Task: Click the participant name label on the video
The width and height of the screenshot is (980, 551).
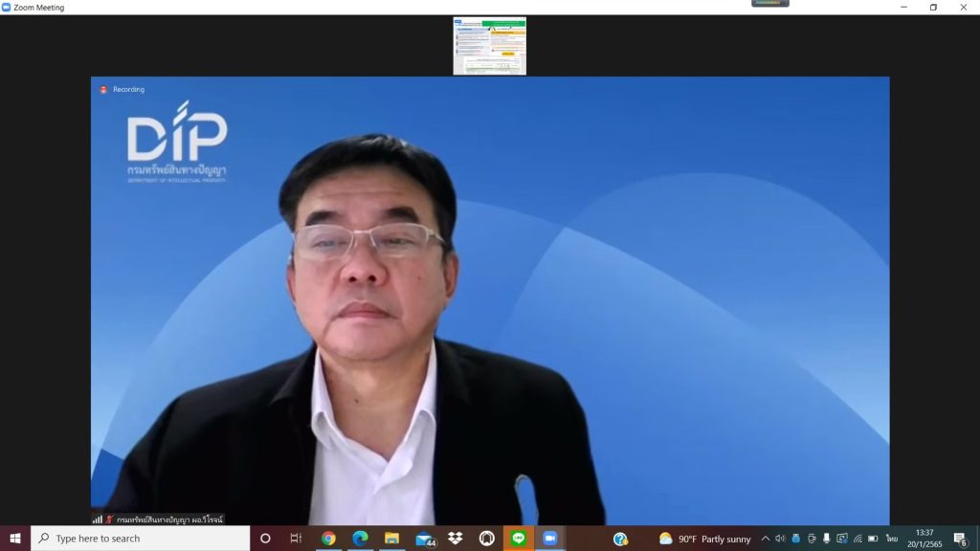Action: click(169, 519)
